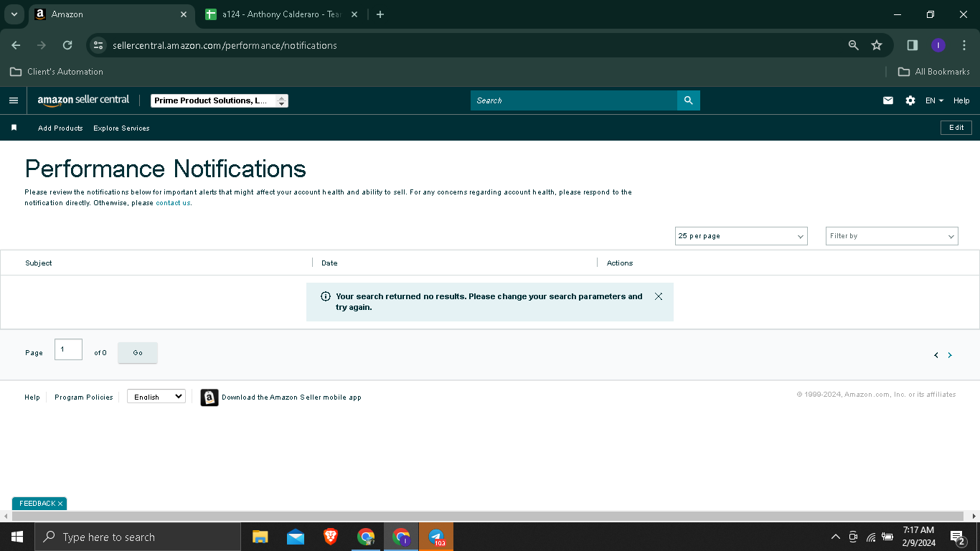Viewport: 980px width, 551px height.
Task: Launch Brave browser from the taskbar
Action: (331, 537)
